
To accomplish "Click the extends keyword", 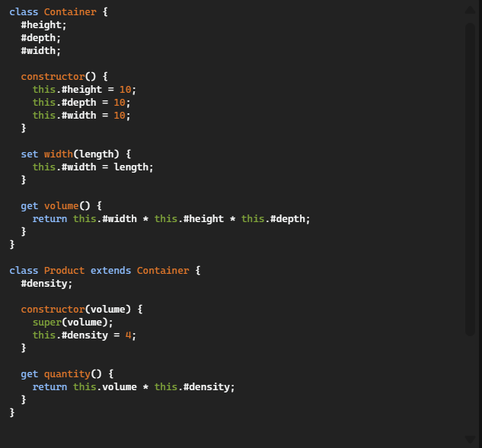I will [x=110, y=271].
